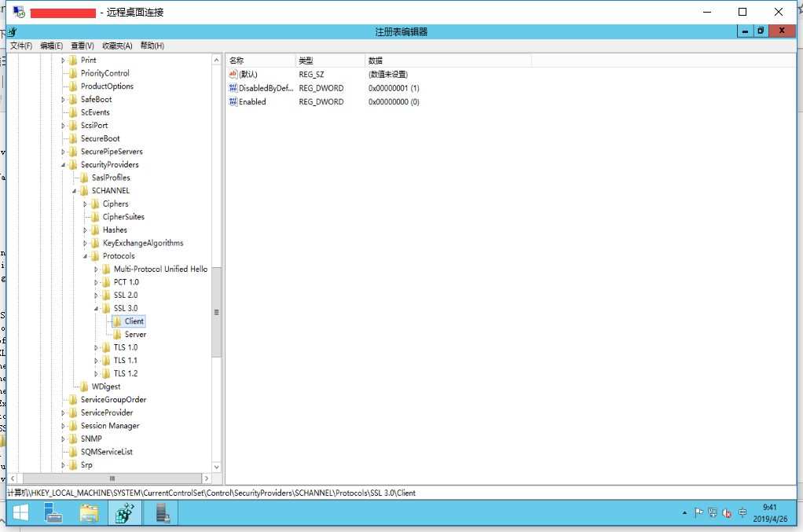Open the 查看(V) menu
803x532 pixels.
tap(81, 46)
